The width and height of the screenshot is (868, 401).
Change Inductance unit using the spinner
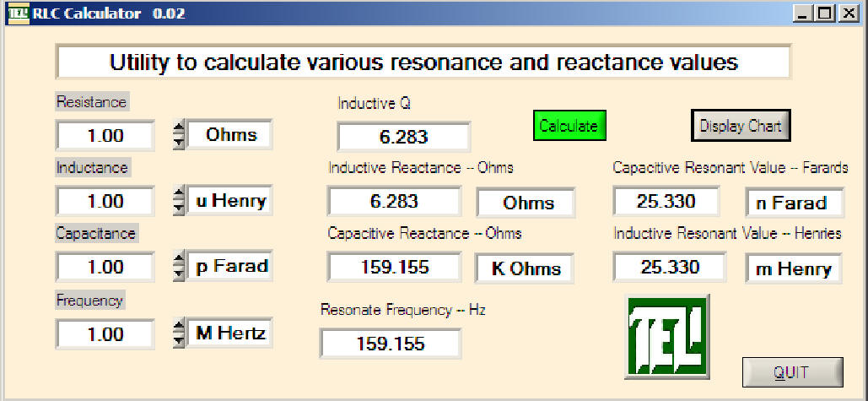(x=178, y=201)
